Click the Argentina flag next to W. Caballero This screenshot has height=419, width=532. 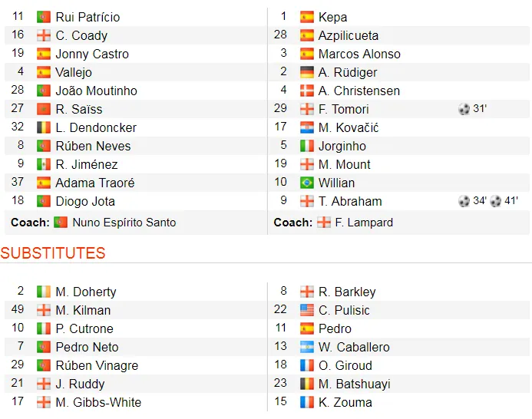tap(307, 347)
